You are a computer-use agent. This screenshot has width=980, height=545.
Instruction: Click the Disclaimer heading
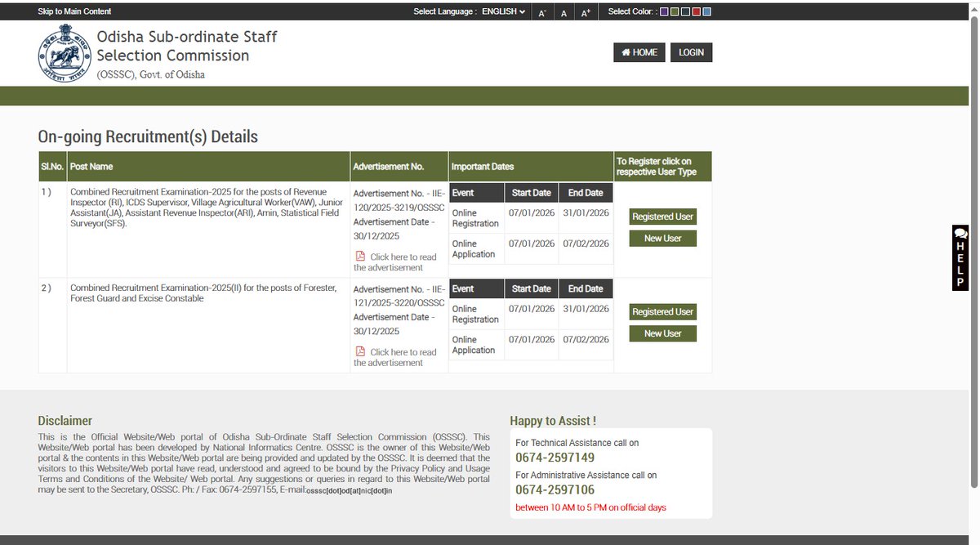pos(65,421)
